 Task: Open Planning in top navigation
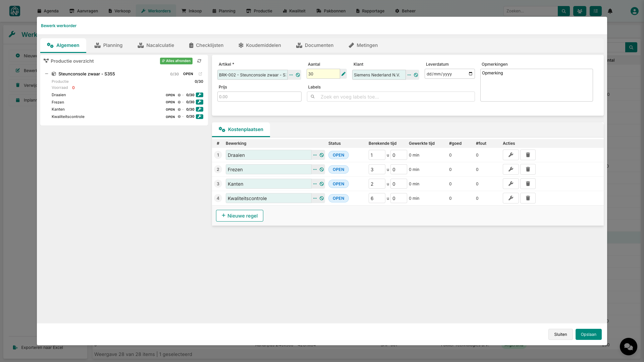pos(224,11)
